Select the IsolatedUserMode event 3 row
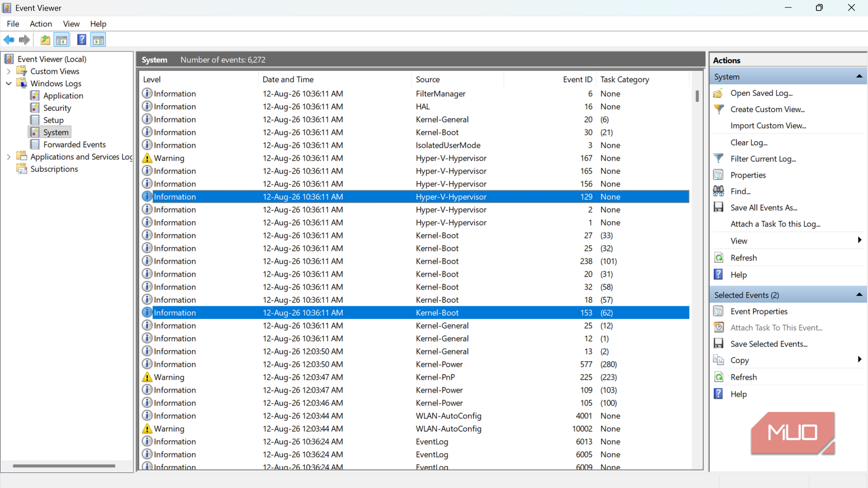 (415, 145)
